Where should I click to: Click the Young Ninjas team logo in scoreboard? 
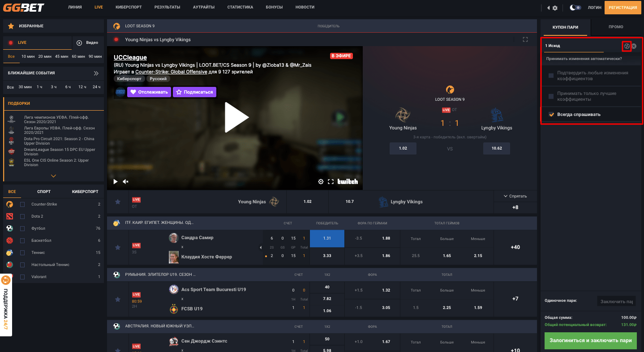403,115
